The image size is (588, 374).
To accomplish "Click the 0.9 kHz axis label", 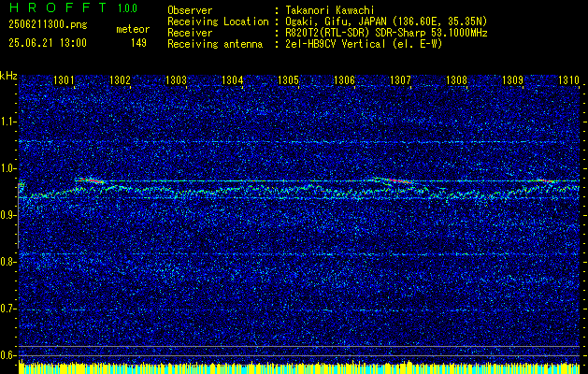I will (7, 215).
